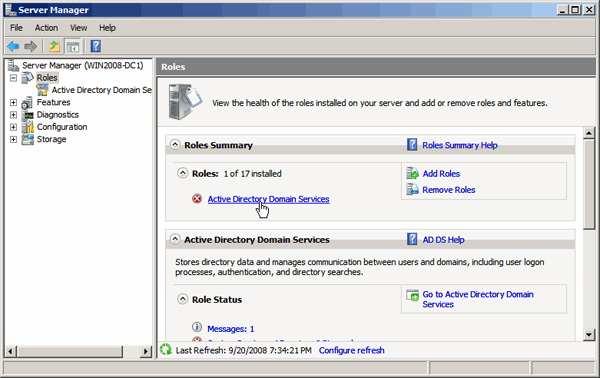Click the vertical scrollbar down arrow

(x=589, y=335)
